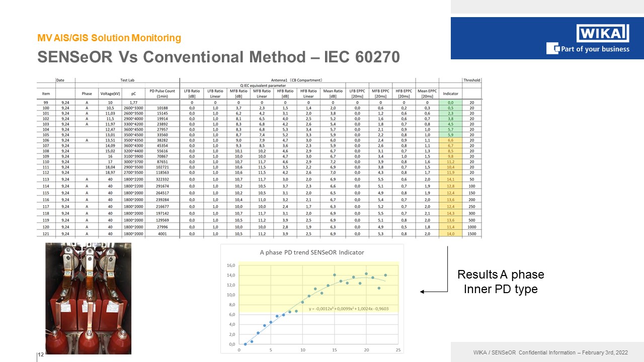Click the green indicator cell showing 0,0
644x362 pixels.
point(450,103)
